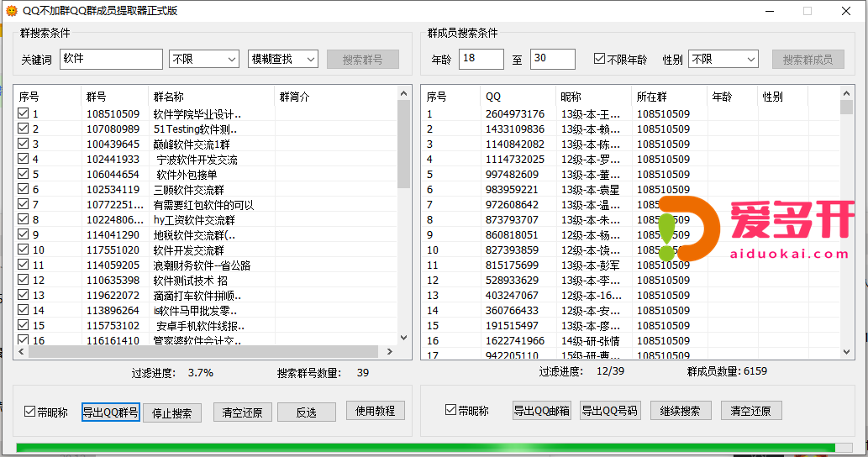
Task: Toggle checkbox for group 100439645
Action: 24,144
